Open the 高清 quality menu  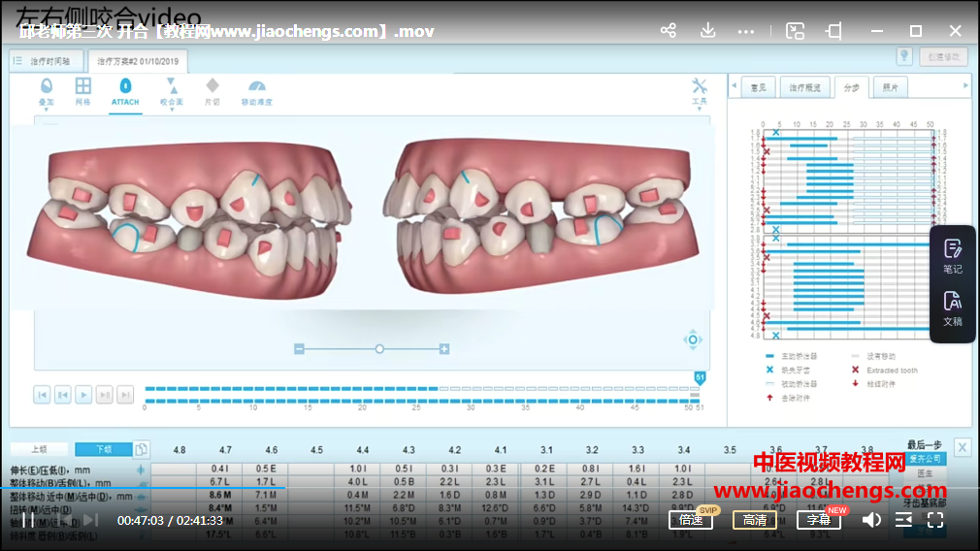[x=755, y=520]
